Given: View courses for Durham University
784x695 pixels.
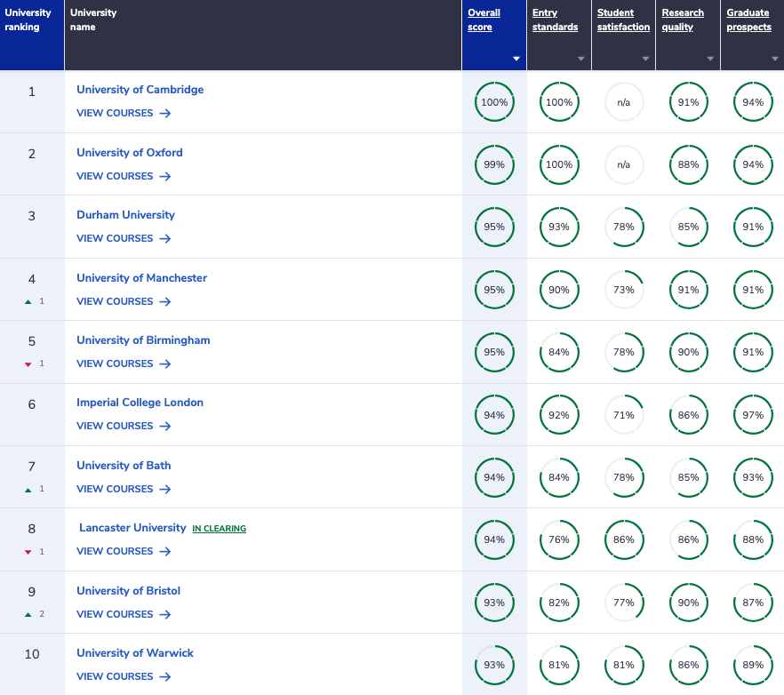Looking at the screenshot, I should click(124, 238).
